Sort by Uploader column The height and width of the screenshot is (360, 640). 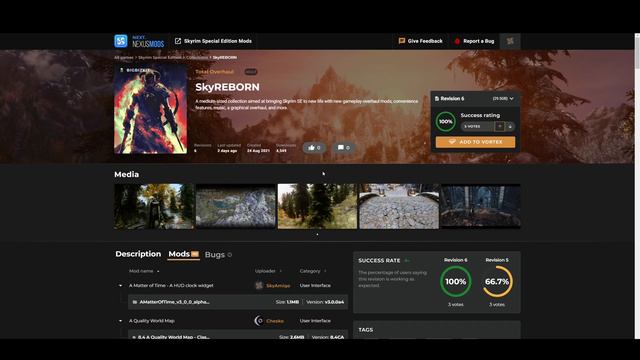point(268,271)
